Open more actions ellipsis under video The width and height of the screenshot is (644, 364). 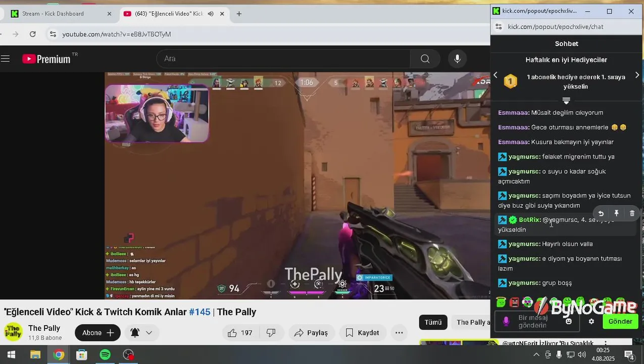(399, 333)
